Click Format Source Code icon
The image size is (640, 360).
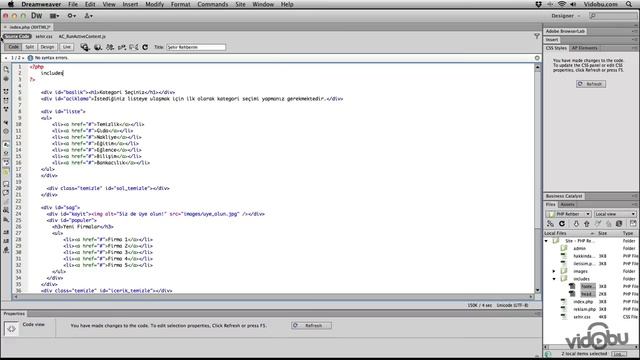pyautogui.click(x=6, y=250)
